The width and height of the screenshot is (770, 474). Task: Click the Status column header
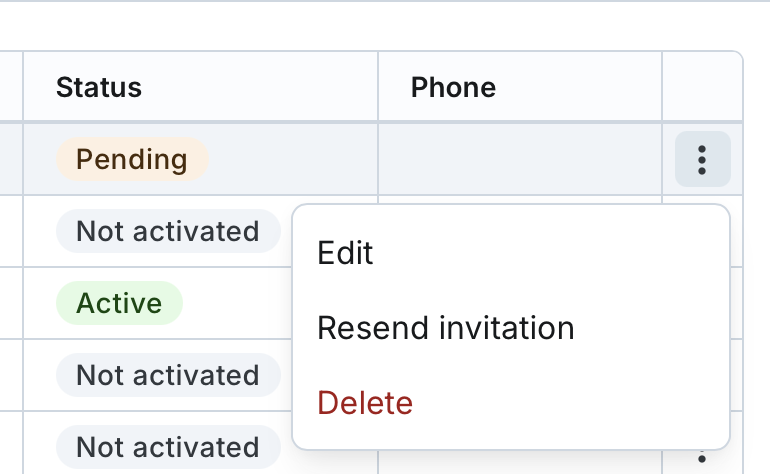[99, 87]
